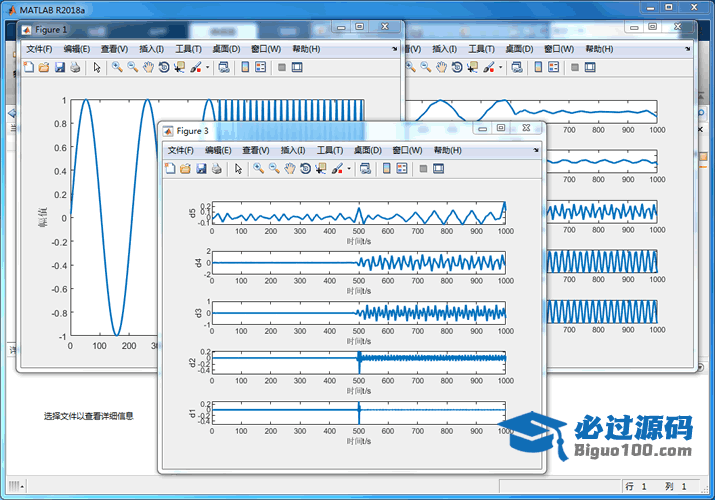This screenshot has height=500, width=715.
Task: Select Pan hand tool in Figure 3 toolbar
Action: 290,169
